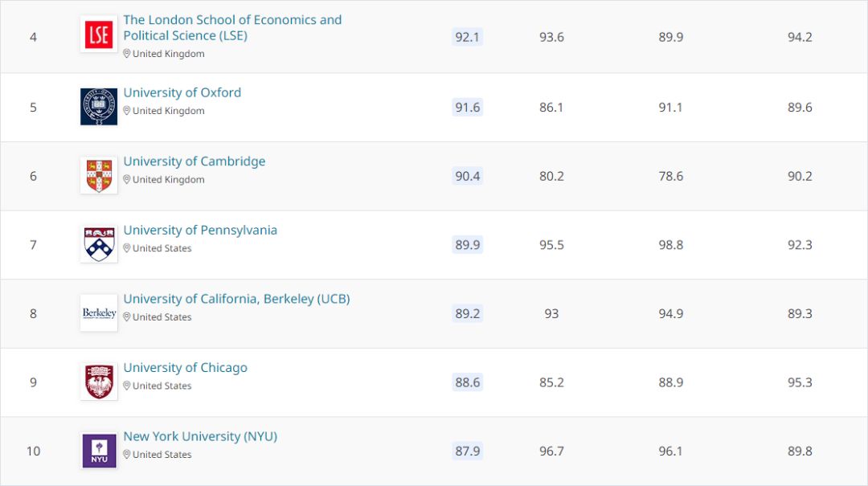The height and width of the screenshot is (486, 868).
Task: Visit the University of Oxford page link
Action: click(x=182, y=92)
